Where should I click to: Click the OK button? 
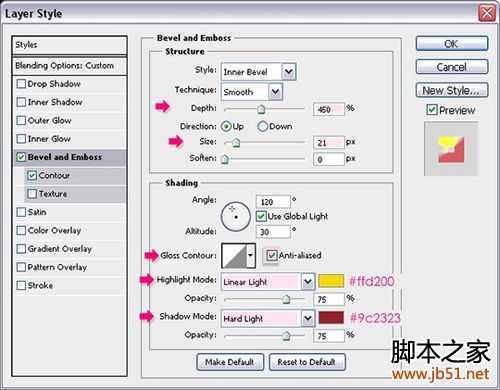point(452,44)
